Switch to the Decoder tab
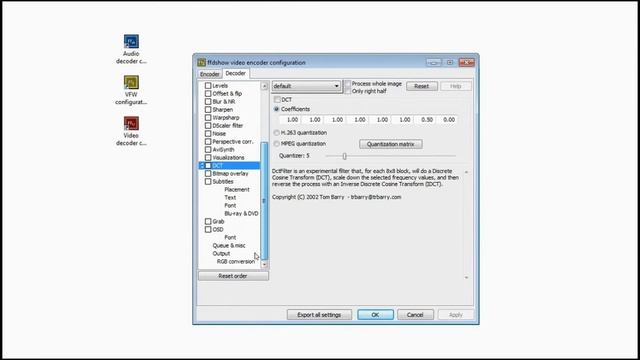The width and height of the screenshot is (640, 360). coord(236,73)
